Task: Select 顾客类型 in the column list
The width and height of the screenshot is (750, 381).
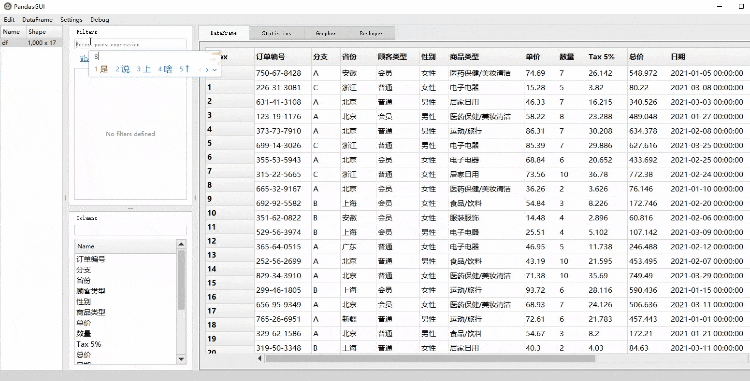Action: click(91, 291)
